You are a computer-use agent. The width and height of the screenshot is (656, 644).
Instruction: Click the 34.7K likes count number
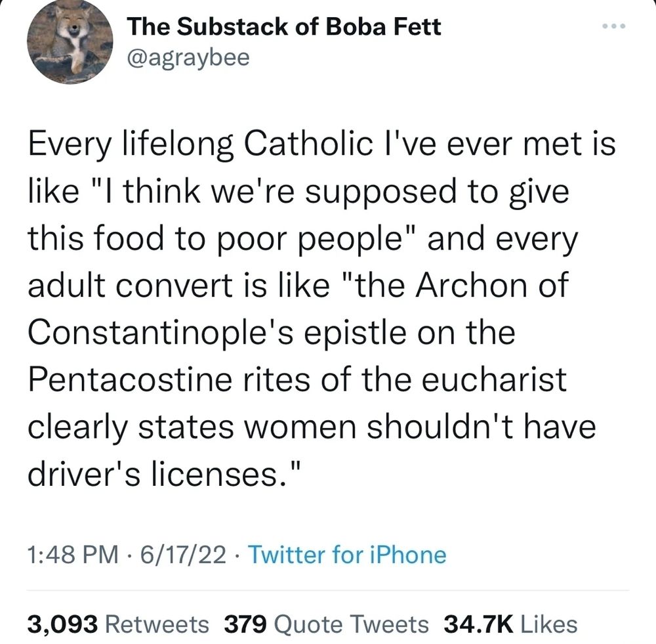point(478,623)
